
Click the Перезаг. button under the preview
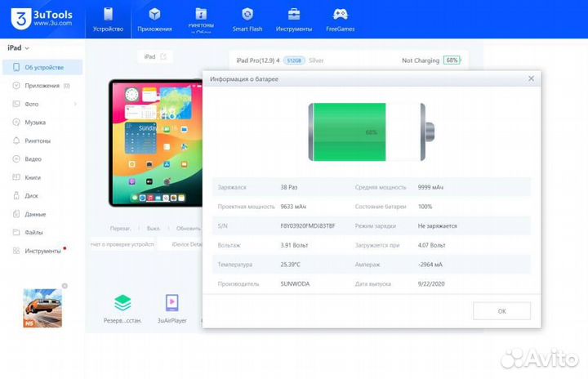[120, 228]
